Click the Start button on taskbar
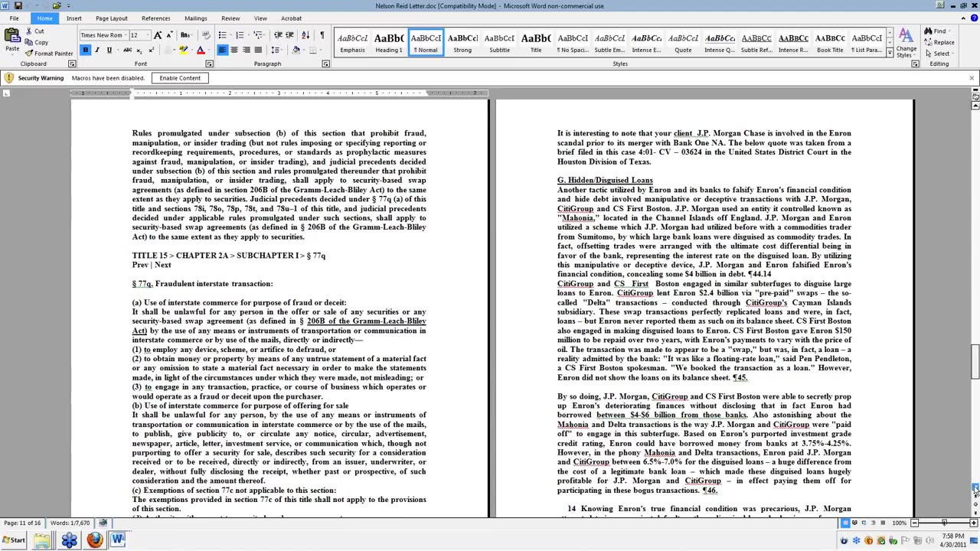 pyautogui.click(x=14, y=540)
